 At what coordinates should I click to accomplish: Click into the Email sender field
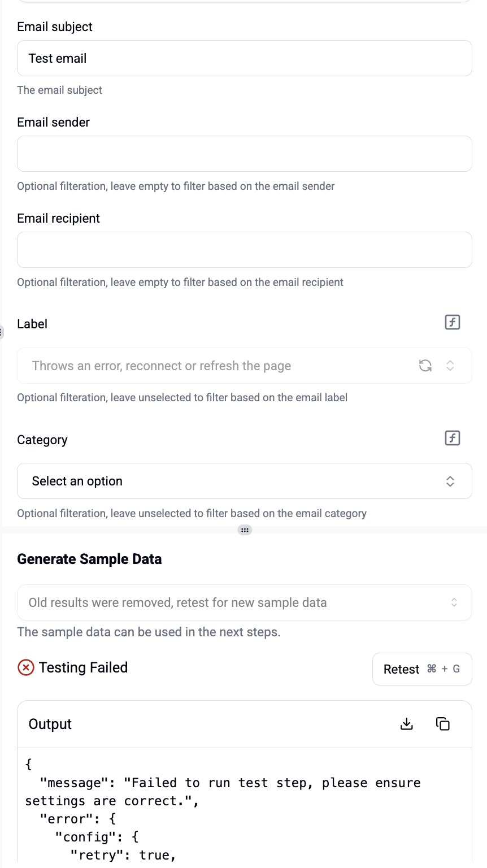[x=244, y=154]
